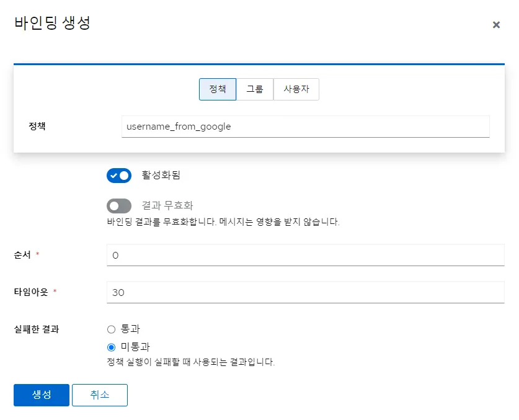Toggle the enabled switch off
This screenshot has width=519, height=420.
(119, 176)
